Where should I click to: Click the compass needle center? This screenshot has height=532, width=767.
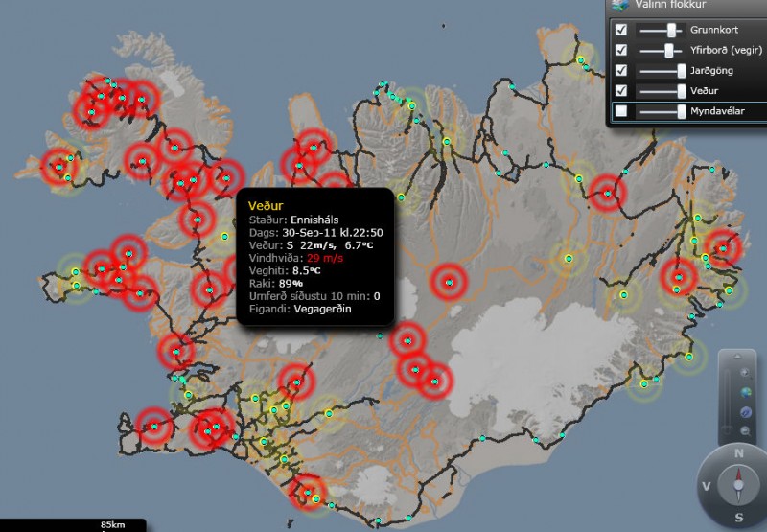coord(738,486)
